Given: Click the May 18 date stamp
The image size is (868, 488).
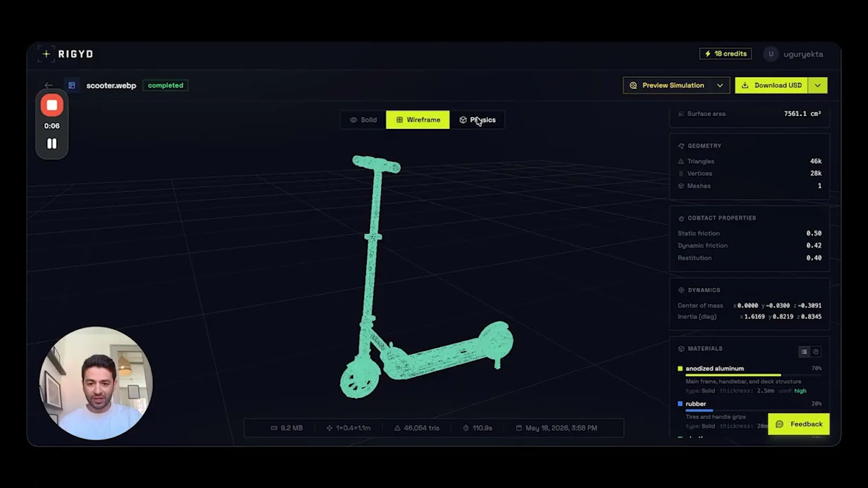Looking at the screenshot, I should pos(556,428).
